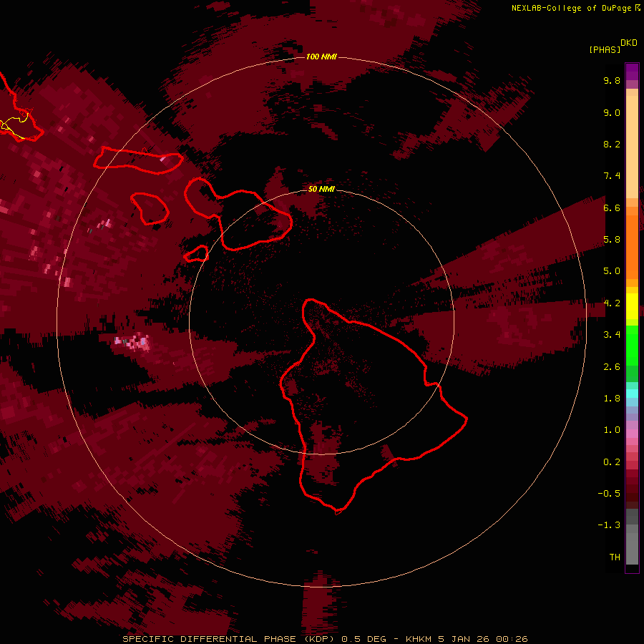Select the 8.2 legend value
Screen dimensions: 644x644
612,144
